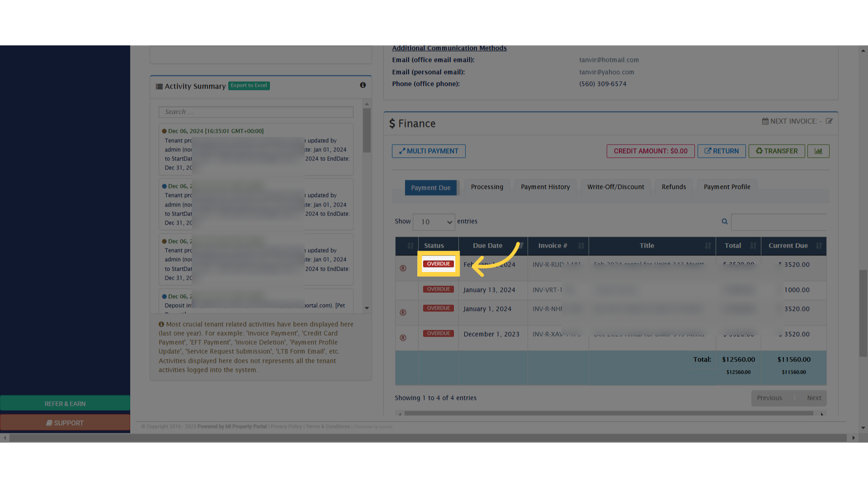Open the tanvir@hotmail.com email link
868x488 pixels.
[x=609, y=60]
